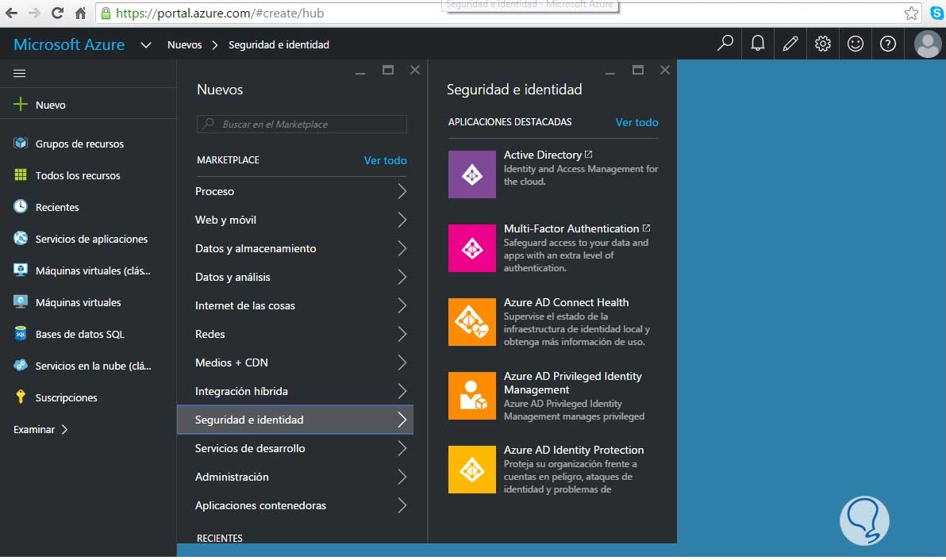Open the Azure portal search magnifier
The width and height of the screenshot is (946, 560).
click(x=725, y=44)
